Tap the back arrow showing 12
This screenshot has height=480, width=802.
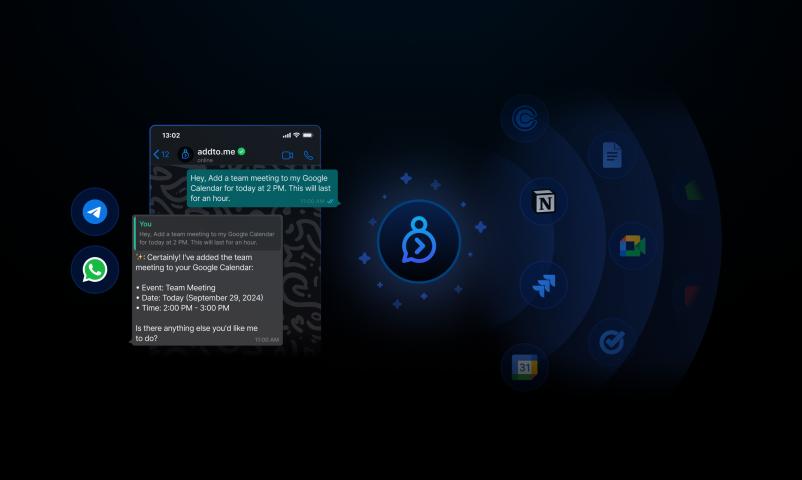pos(161,154)
